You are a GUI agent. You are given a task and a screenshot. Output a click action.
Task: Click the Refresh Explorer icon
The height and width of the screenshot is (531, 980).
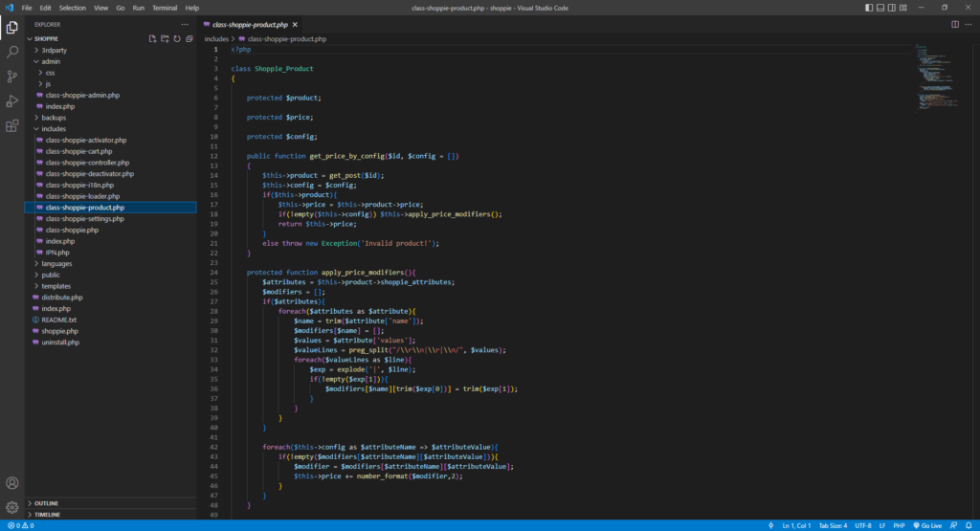pos(177,38)
